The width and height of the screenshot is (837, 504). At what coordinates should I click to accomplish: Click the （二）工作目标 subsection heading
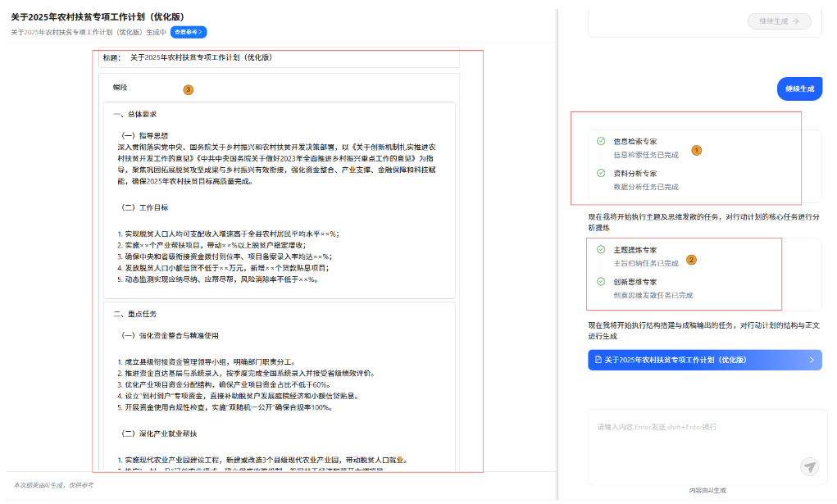pos(144,207)
